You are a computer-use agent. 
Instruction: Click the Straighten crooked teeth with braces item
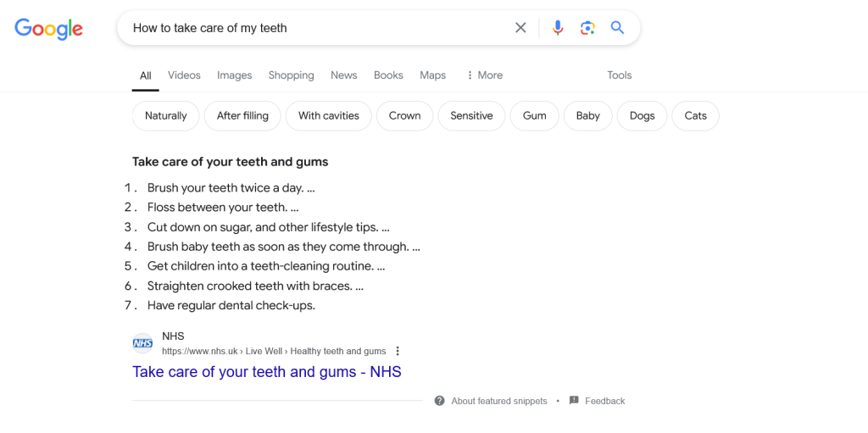(x=255, y=286)
